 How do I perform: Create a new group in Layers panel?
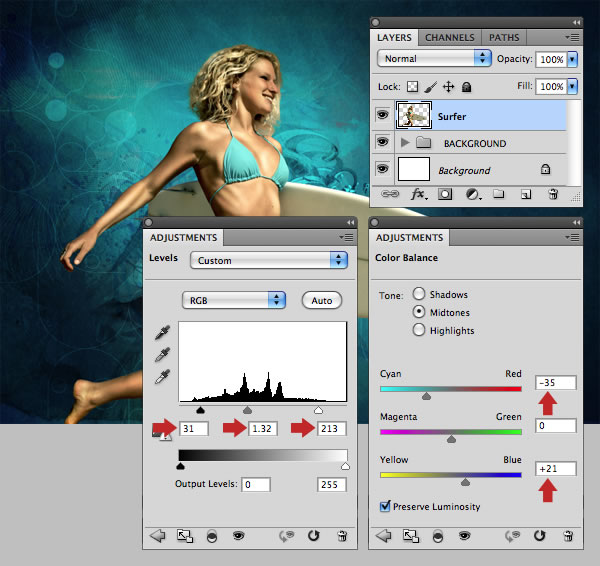click(498, 194)
